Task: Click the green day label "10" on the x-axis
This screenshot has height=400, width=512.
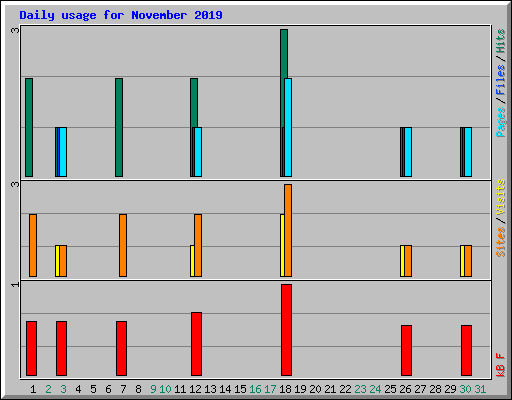Action: point(165,389)
